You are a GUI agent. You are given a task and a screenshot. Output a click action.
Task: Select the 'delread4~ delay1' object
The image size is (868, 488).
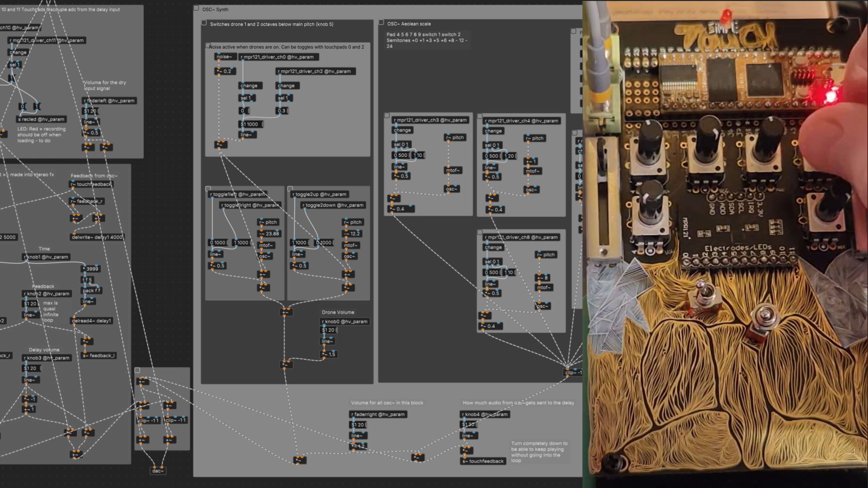pyautogui.click(x=92, y=321)
